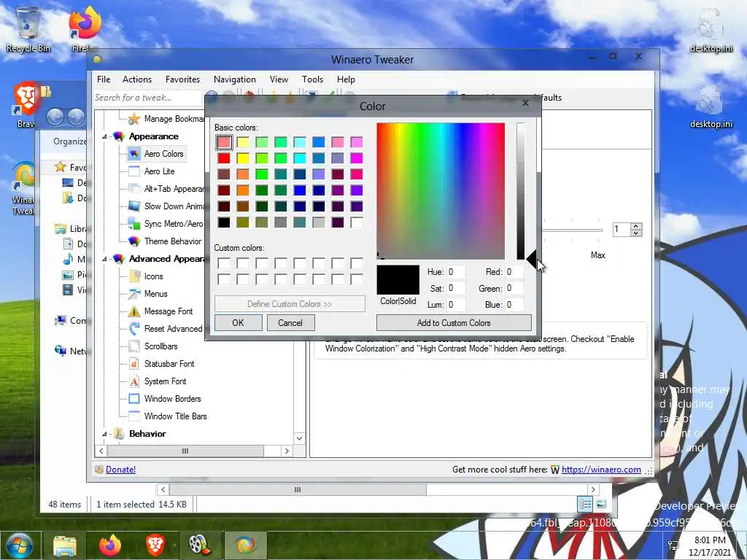Click the Manage Bookmarks star icon
The width and height of the screenshot is (747, 560).
coord(134,119)
